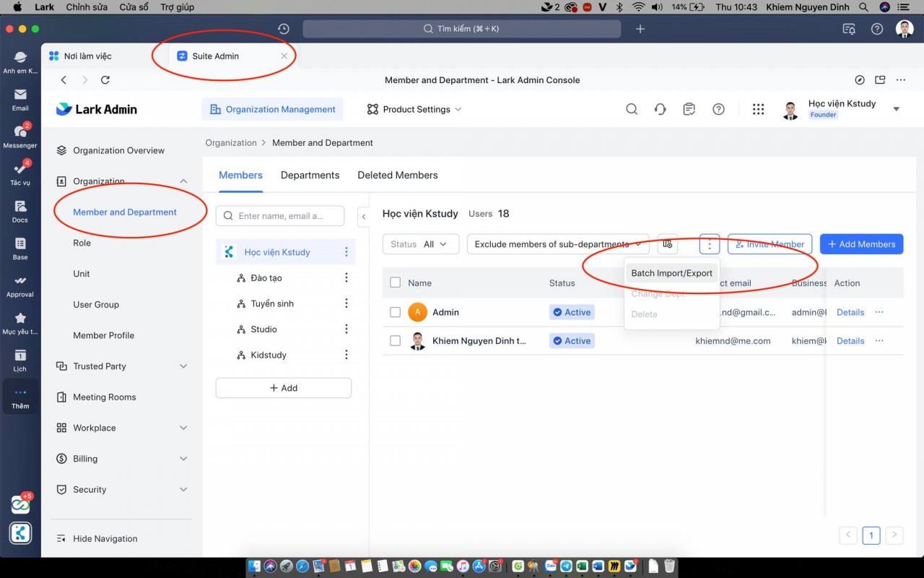Choose Batch Import/Export from the menu
924x578 pixels.
(x=671, y=273)
